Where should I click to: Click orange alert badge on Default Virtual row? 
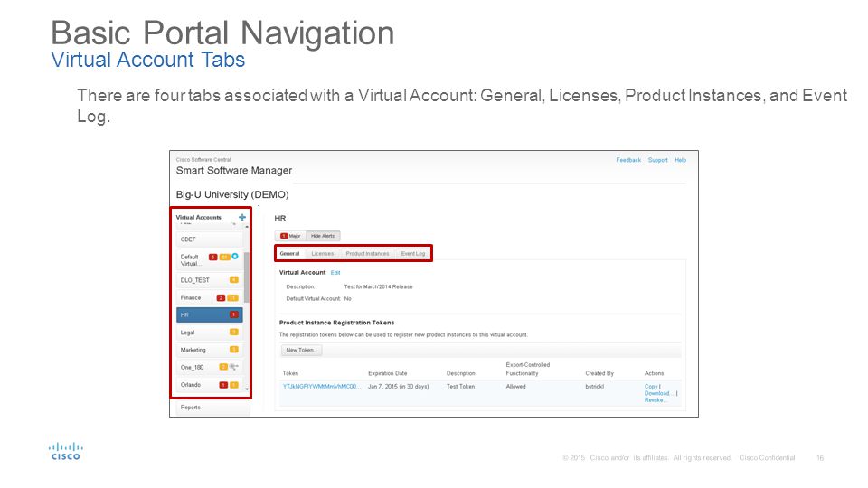(225, 257)
